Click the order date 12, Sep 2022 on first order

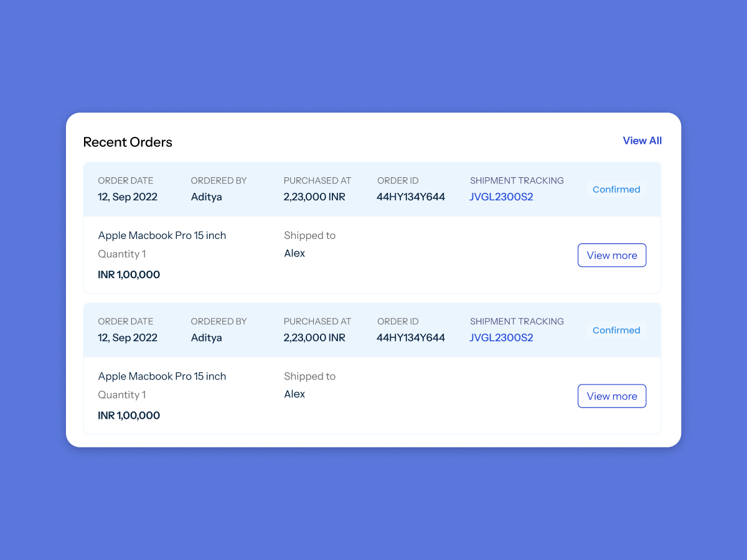(x=128, y=197)
